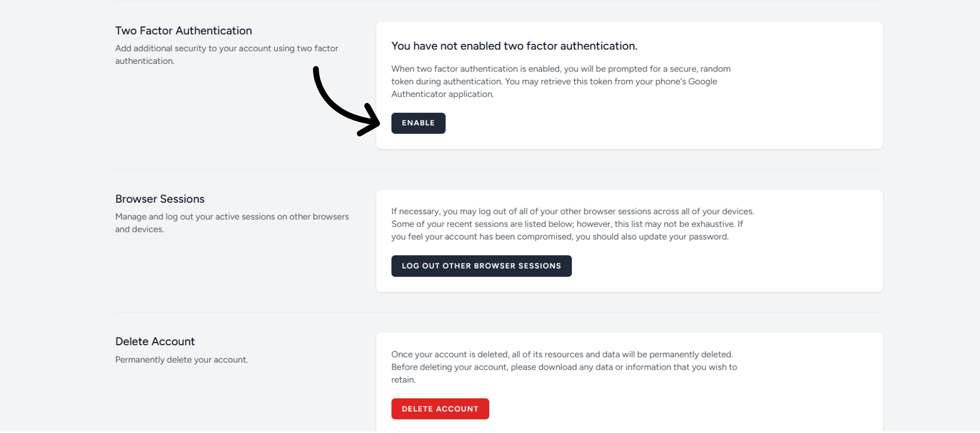The height and width of the screenshot is (433, 980).
Task: Click the two factor authentication status message
Action: point(514,46)
